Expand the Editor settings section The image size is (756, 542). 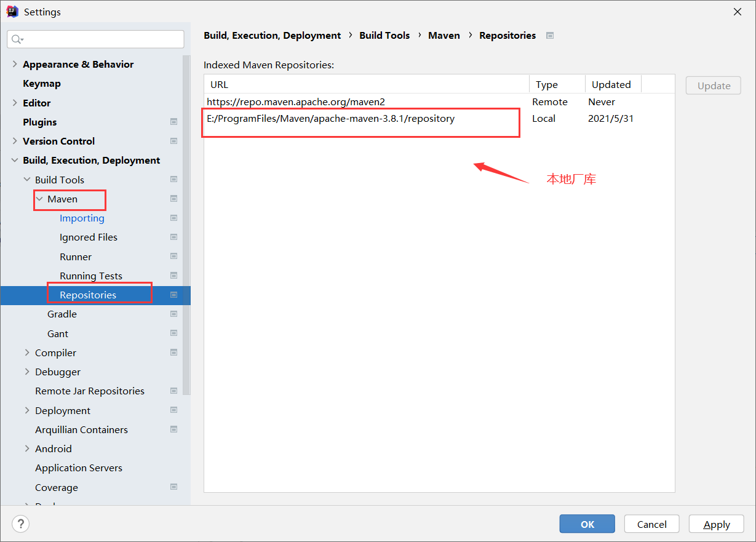tap(15, 103)
